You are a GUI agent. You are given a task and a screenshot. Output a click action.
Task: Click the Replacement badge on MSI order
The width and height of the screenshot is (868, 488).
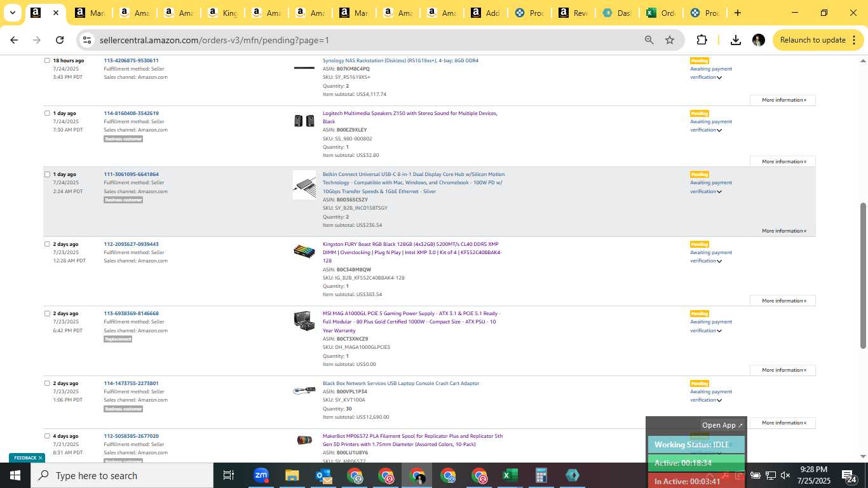pyautogui.click(x=118, y=339)
